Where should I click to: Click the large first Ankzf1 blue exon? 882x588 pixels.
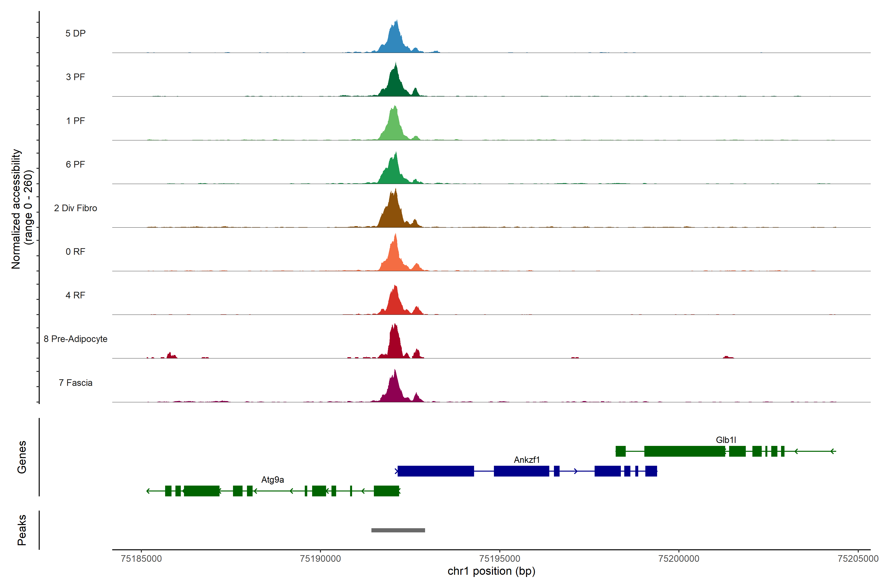click(x=436, y=471)
